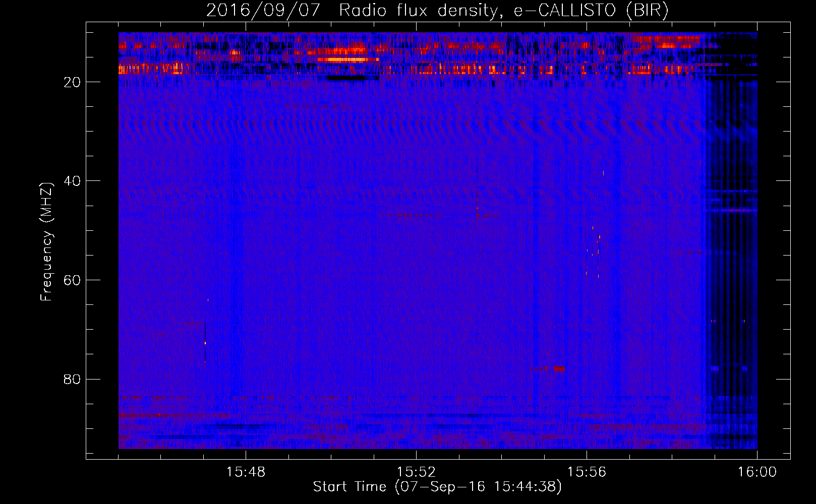Screen dimensions: 816x504
Task: Click the 15:56 time tick label
Action: tap(587, 472)
